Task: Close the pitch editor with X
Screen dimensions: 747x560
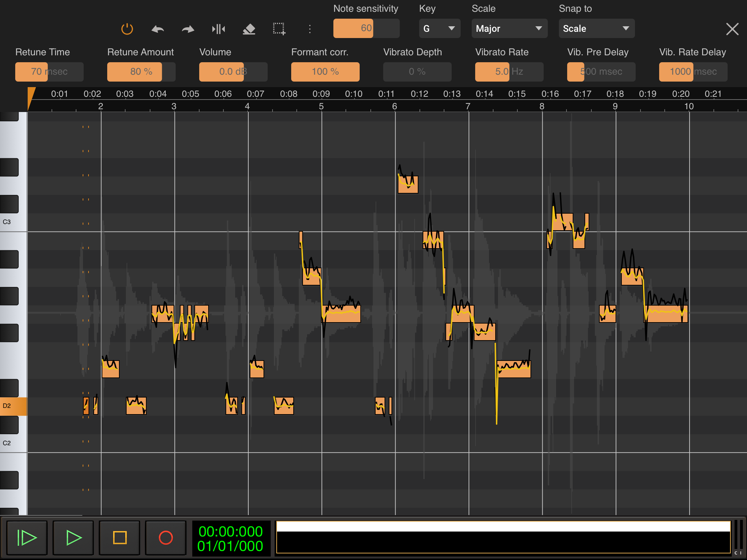Action: 732,29
